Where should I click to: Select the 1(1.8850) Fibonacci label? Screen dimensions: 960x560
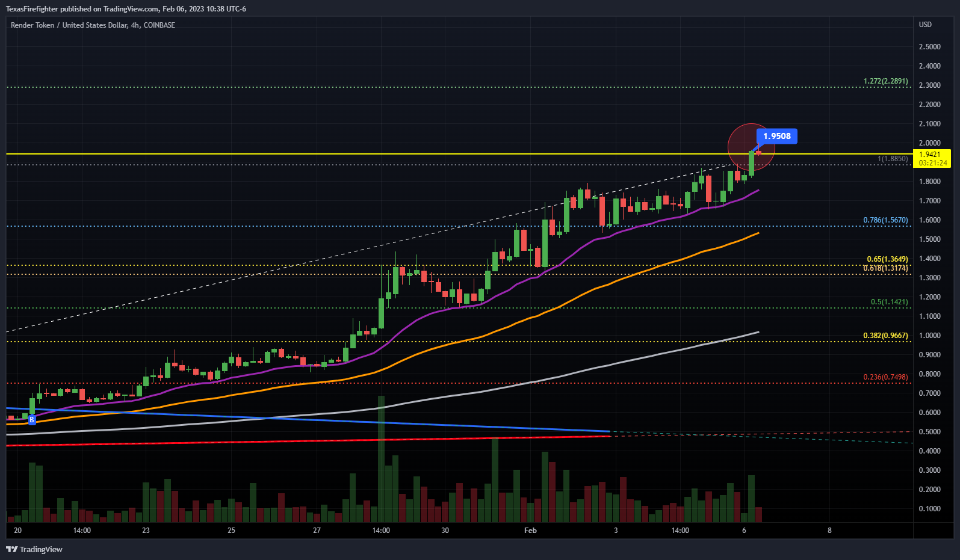pos(893,159)
